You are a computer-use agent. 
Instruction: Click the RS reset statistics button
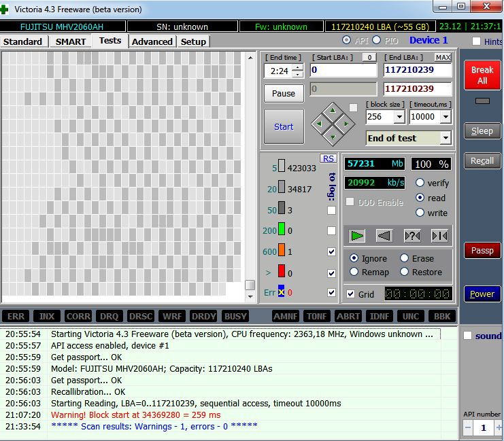[x=329, y=159]
